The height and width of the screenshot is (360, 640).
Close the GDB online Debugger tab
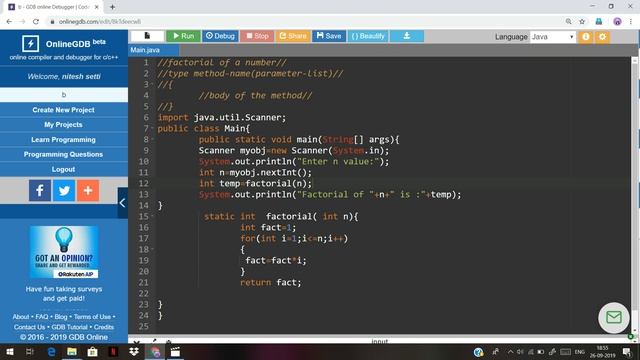pos(97,7)
